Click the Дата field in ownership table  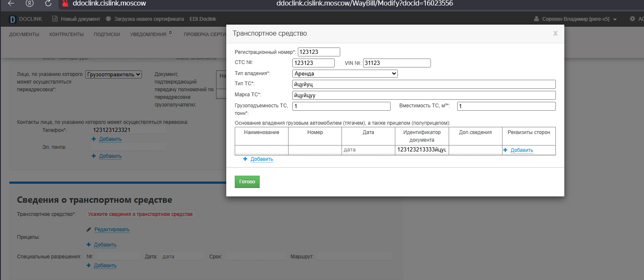tap(368, 150)
